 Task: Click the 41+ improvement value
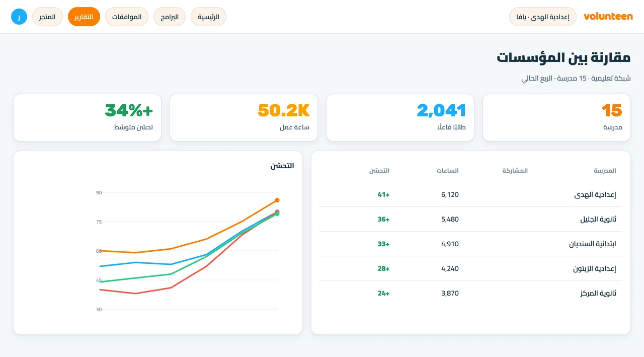pos(384,194)
